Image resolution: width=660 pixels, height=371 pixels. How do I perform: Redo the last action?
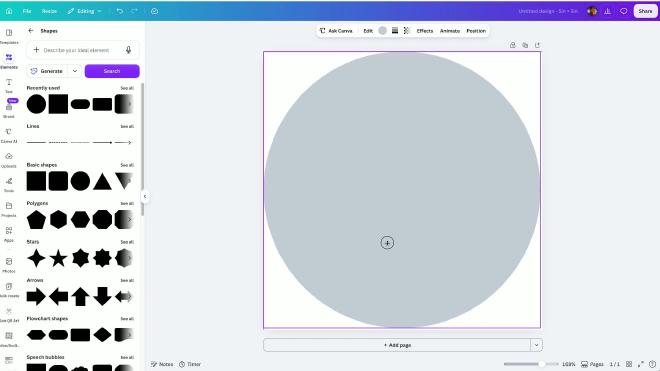(134, 11)
